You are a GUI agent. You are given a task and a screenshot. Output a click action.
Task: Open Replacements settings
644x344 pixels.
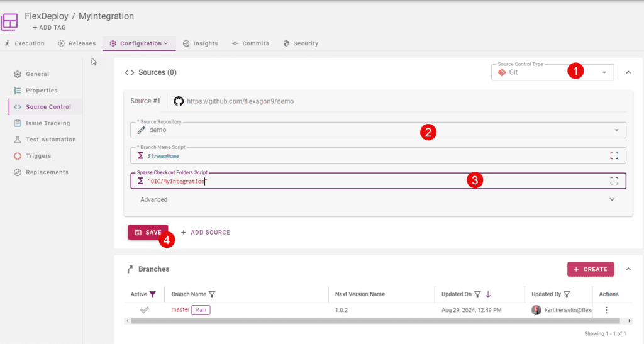[47, 172]
